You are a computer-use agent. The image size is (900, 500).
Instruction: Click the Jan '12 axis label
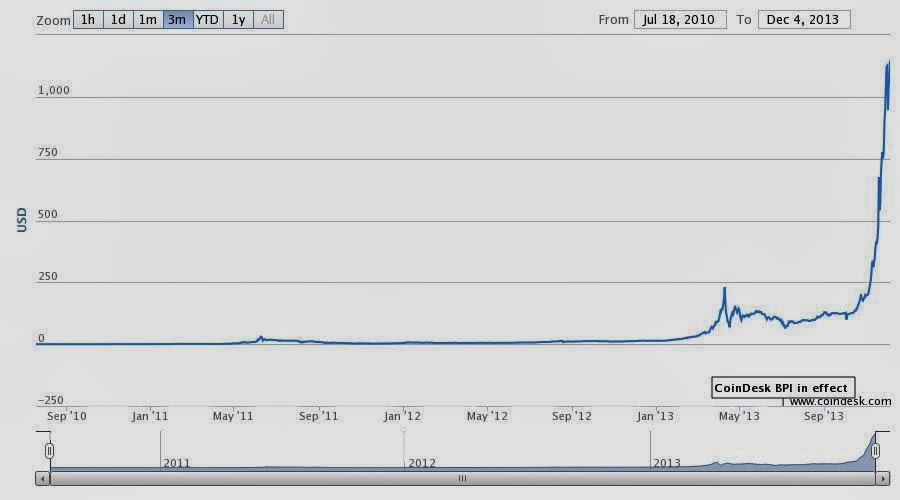[x=402, y=416]
